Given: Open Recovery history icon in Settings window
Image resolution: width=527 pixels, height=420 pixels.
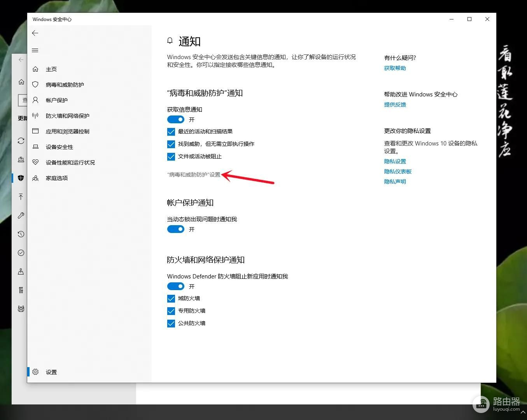Looking at the screenshot, I should point(21,234).
